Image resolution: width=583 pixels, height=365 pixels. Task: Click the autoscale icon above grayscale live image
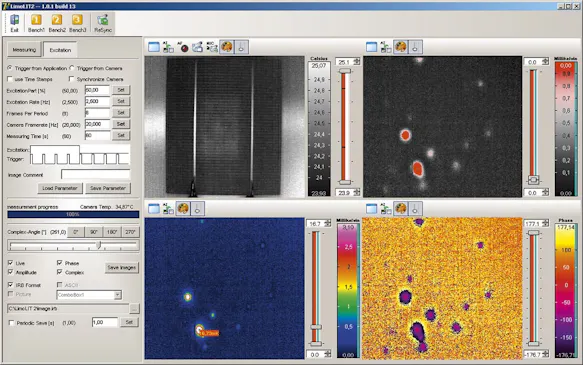[x=168, y=47]
